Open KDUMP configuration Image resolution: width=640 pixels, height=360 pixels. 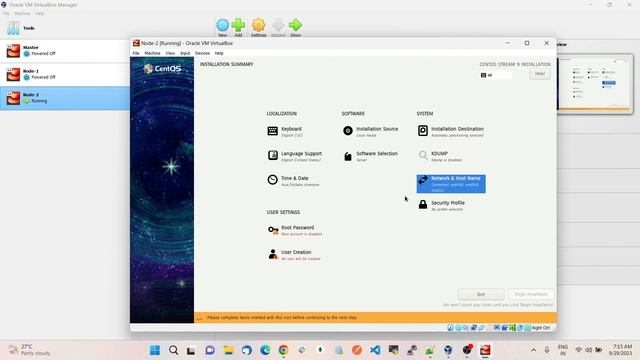click(440, 156)
